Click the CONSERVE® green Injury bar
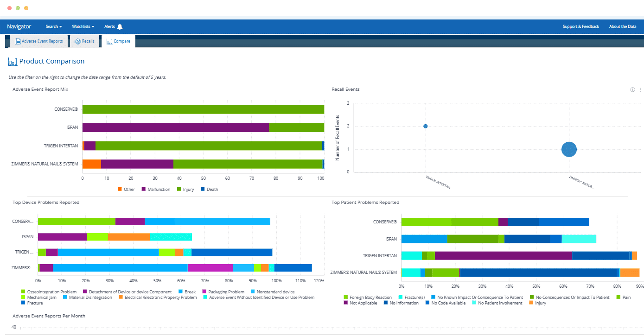Viewport: 644px width, 336px height. (x=203, y=109)
